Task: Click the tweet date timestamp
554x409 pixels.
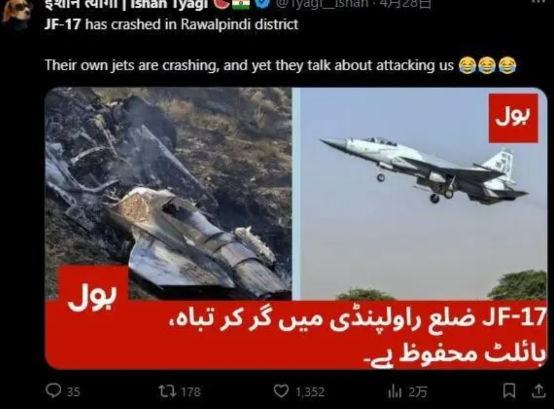Action: 405,4
